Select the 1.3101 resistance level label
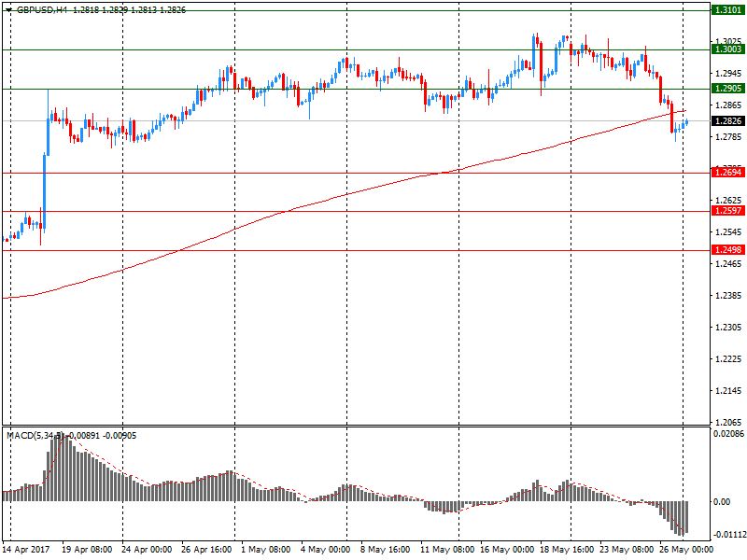Screen dimensions: 747x560 pos(728,10)
